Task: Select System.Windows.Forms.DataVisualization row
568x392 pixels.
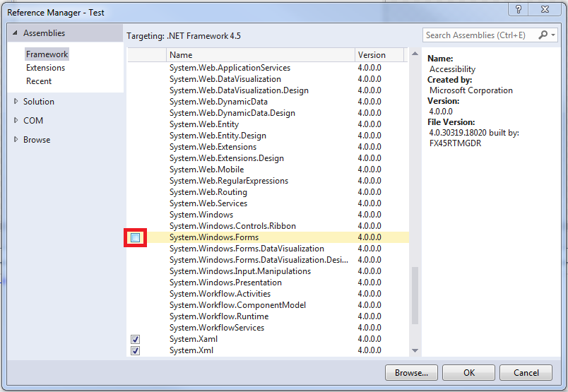Action: pyautogui.click(x=268, y=249)
